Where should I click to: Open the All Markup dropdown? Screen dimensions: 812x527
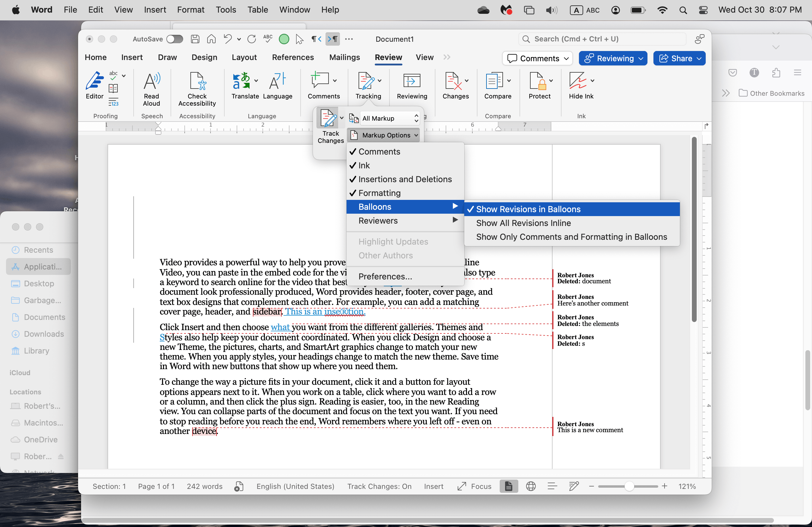point(389,118)
